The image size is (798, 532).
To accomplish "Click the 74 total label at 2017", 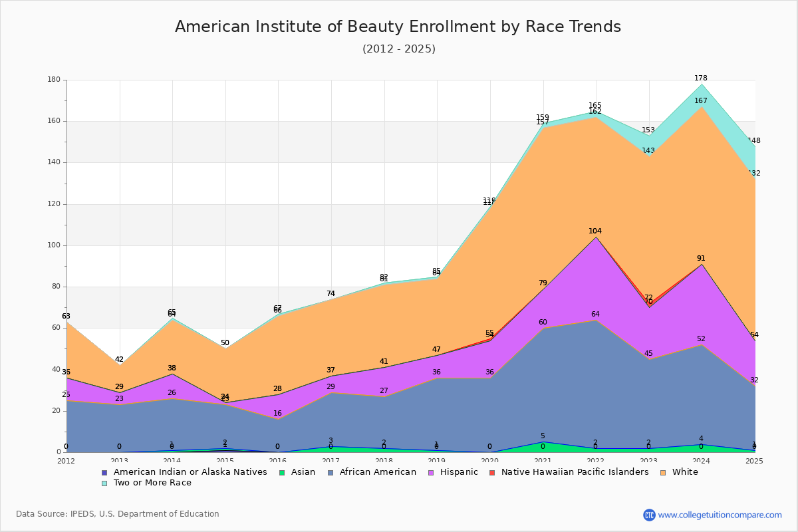I will (x=331, y=294).
